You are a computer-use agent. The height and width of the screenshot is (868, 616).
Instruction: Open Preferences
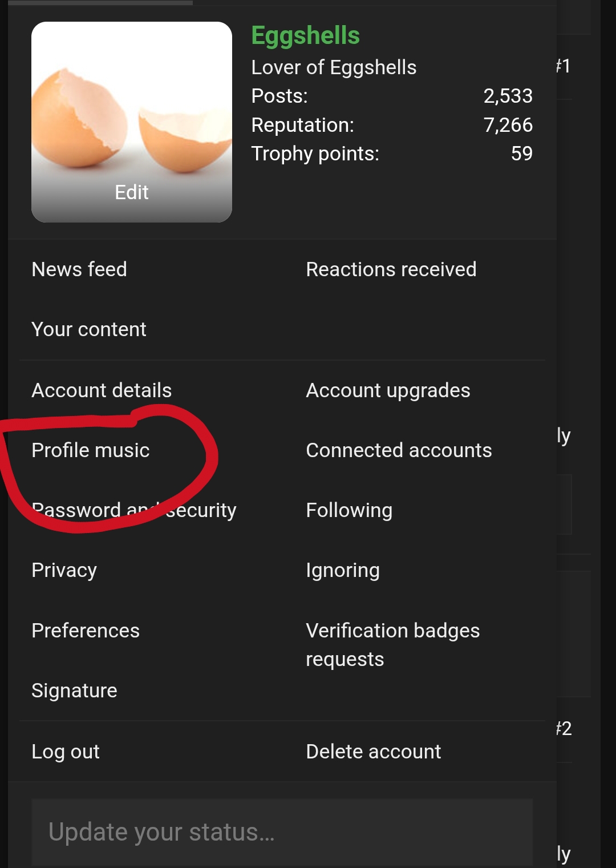[86, 631]
